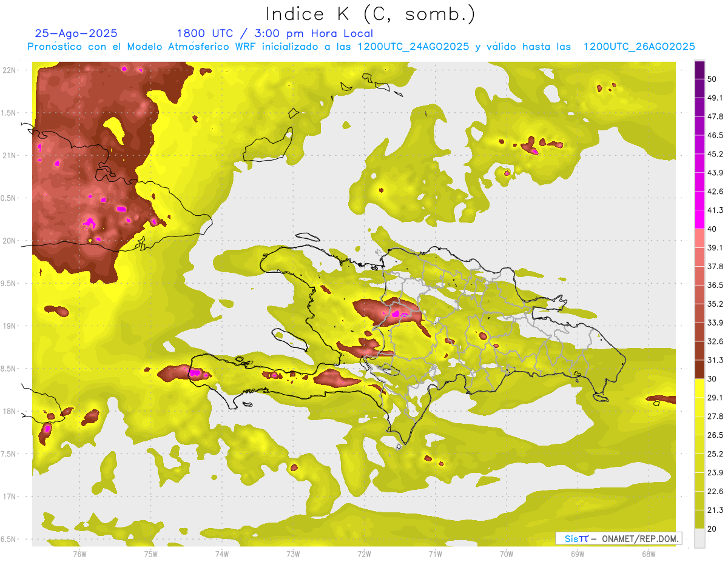The width and height of the screenshot is (728, 562).
Task: Click the '42.6' value on the color scale
Action: coord(715,192)
